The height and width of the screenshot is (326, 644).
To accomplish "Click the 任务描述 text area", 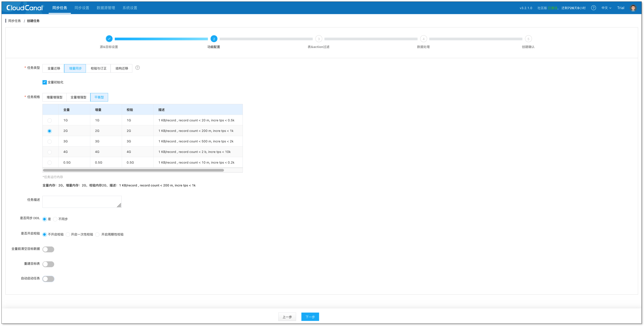I will pyautogui.click(x=82, y=202).
